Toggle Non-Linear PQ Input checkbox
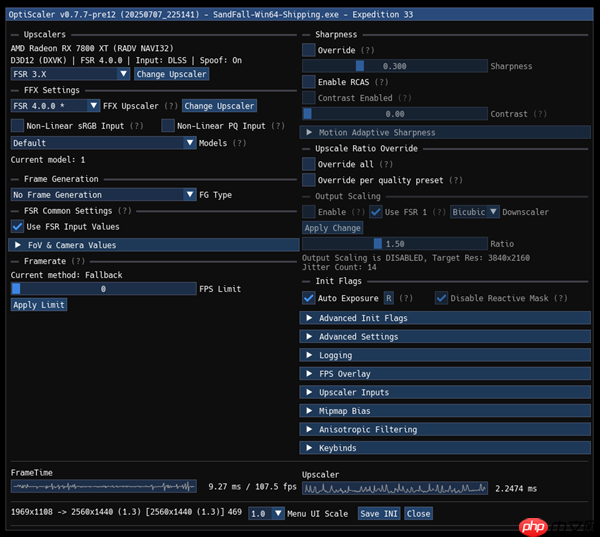The image size is (600, 537). tap(168, 126)
